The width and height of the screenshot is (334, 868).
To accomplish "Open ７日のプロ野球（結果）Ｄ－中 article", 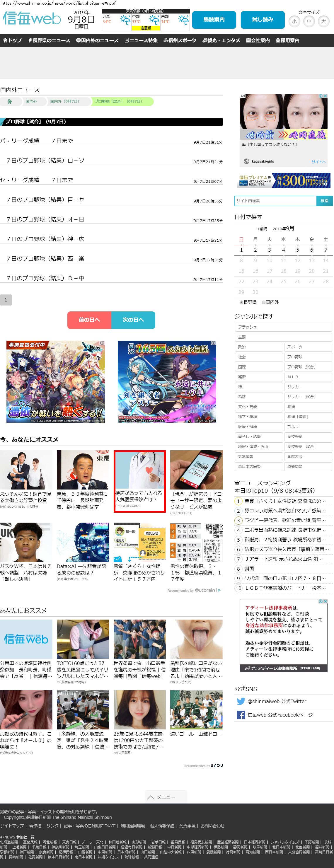I will point(45,278).
